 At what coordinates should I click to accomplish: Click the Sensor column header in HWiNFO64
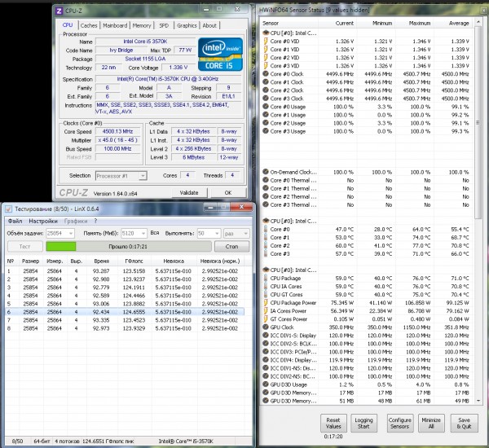click(289, 24)
